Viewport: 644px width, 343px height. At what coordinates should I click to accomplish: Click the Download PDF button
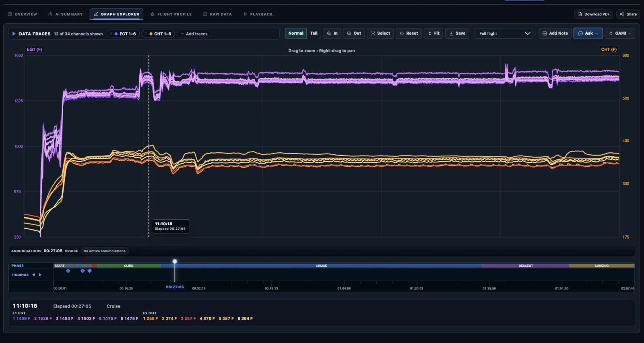point(594,14)
